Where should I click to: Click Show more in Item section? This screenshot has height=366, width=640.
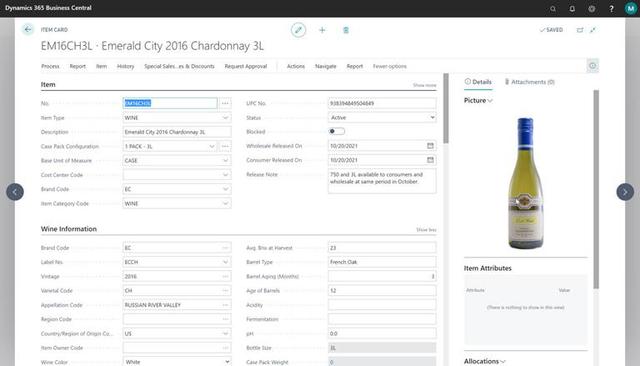[424, 85]
